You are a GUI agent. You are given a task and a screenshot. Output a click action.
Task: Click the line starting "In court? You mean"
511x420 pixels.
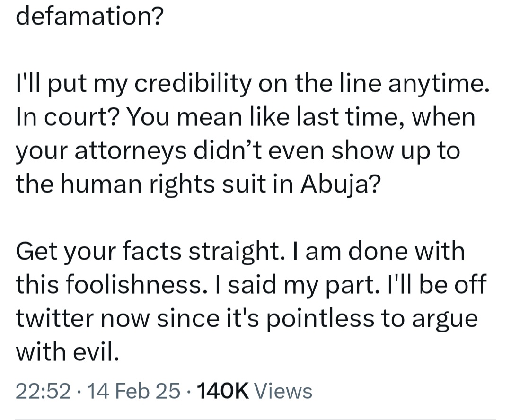coord(245,118)
